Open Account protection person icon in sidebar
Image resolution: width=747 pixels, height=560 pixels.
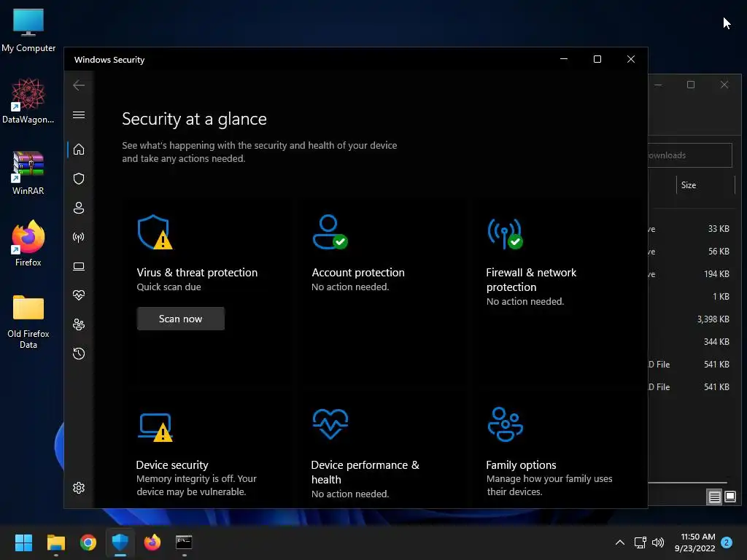pos(79,208)
